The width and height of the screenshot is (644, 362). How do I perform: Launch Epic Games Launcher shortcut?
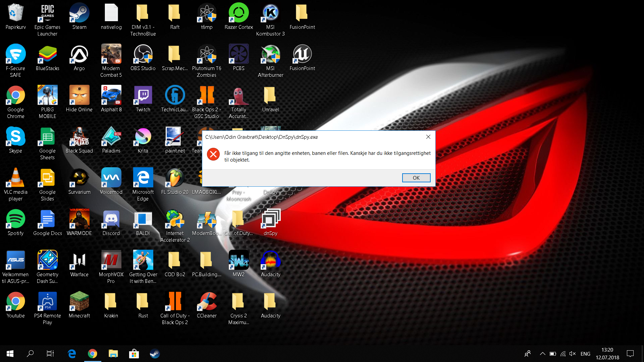pyautogui.click(x=47, y=20)
